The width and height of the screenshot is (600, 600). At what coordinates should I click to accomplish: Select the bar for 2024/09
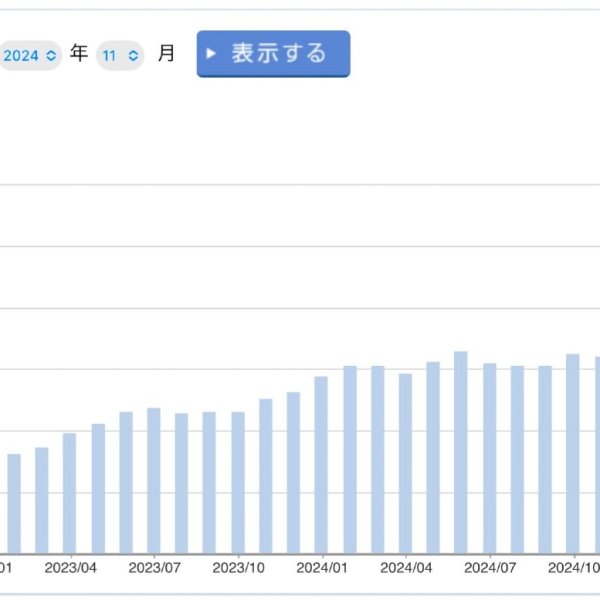[x=545, y=459]
